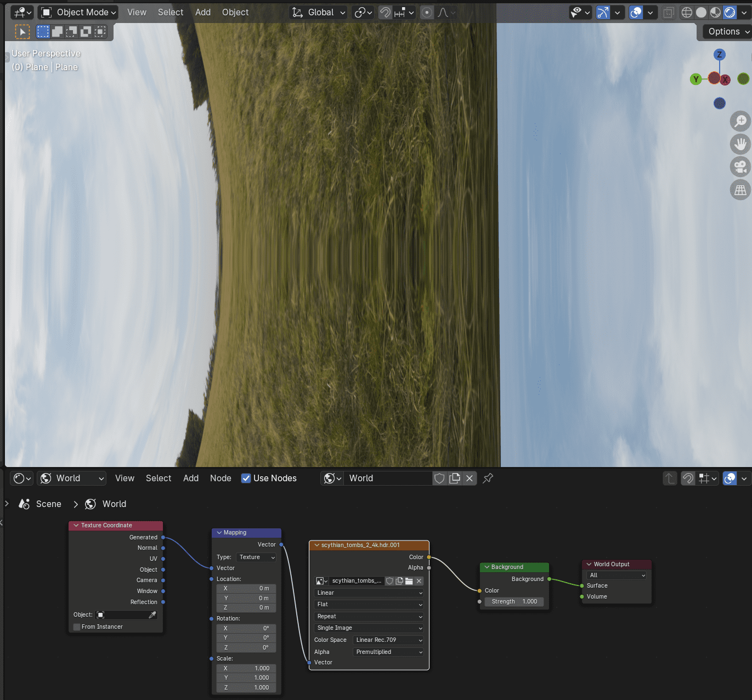
Task: Toggle proportional editing
Action: pos(427,12)
